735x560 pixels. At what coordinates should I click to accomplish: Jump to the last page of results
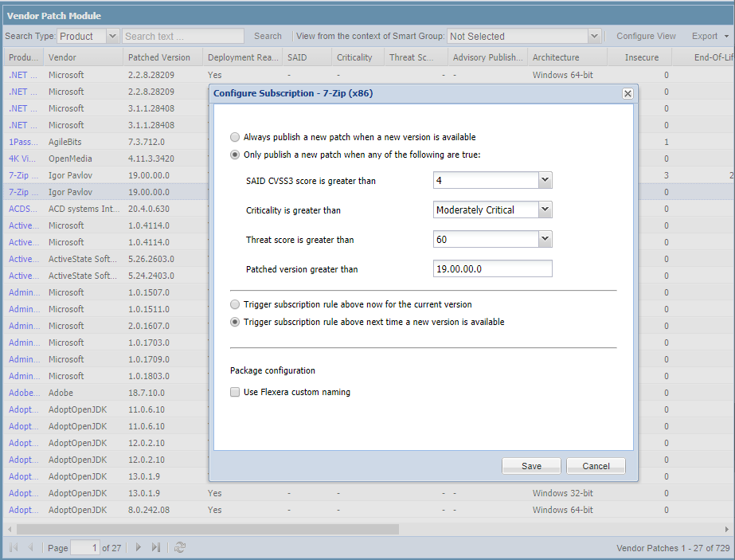(x=154, y=547)
